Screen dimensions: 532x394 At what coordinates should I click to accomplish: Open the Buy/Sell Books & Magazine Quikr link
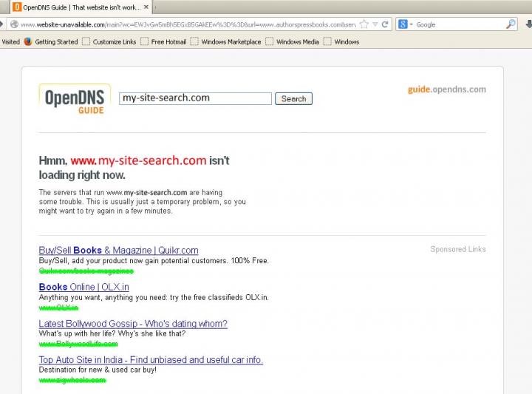pos(118,251)
